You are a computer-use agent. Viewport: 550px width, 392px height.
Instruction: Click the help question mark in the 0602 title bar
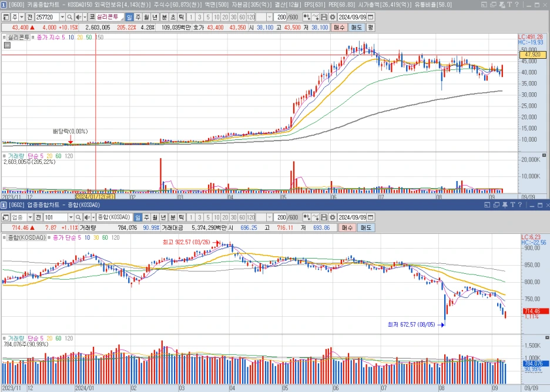(520, 205)
